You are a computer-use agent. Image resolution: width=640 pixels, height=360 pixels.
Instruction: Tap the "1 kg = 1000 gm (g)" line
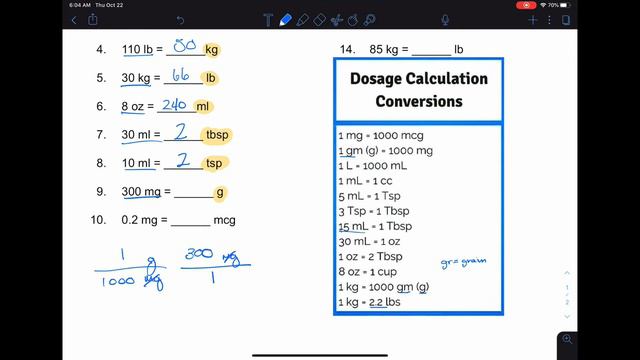[384, 287]
